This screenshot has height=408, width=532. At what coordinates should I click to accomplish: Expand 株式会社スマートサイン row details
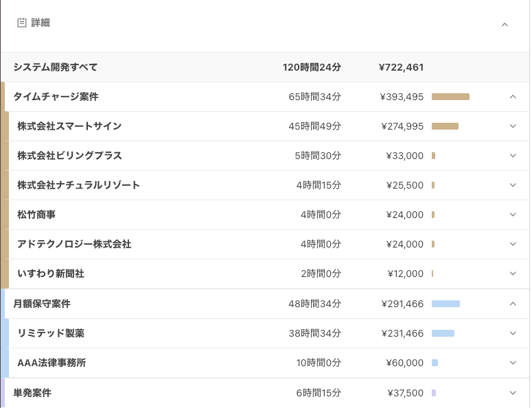point(513,126)
